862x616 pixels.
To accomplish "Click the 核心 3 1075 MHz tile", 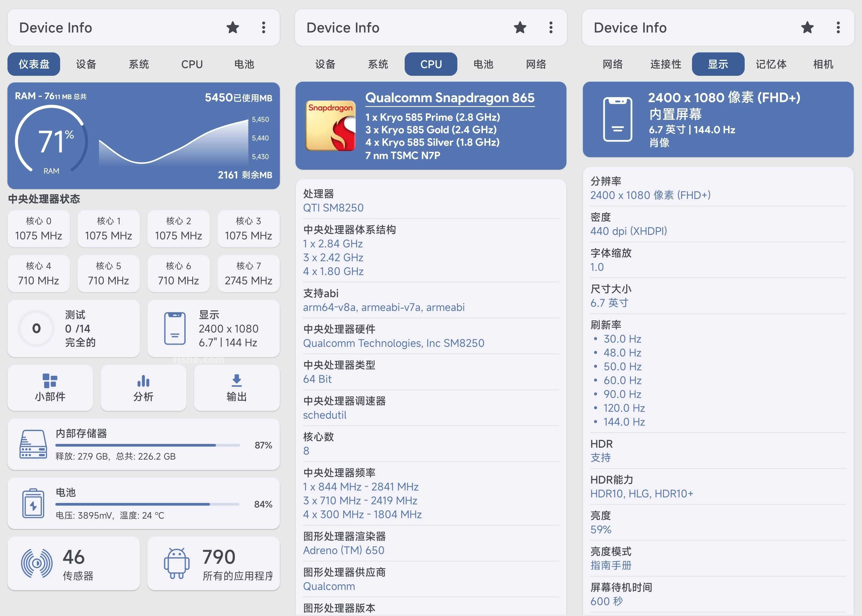I will [x=248, y=228].
